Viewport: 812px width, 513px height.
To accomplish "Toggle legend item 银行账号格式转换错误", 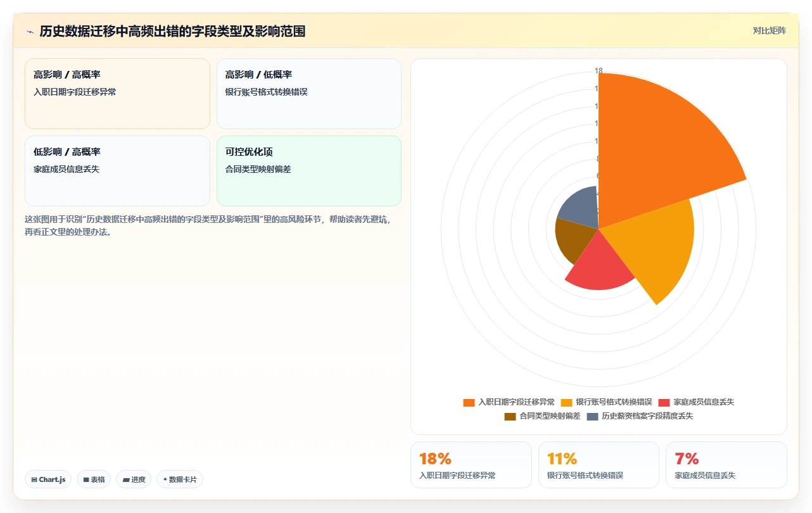I will pyautogui.click(x=606, y=402).
